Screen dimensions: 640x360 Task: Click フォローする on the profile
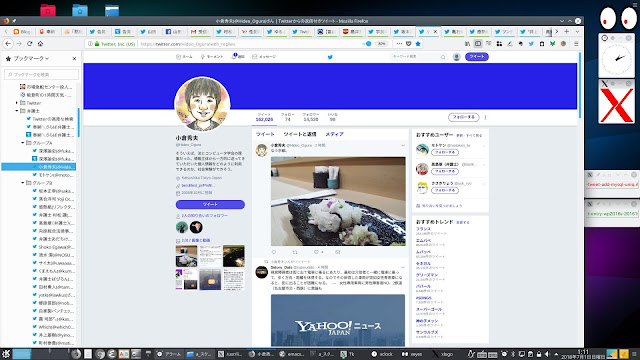[x=464, y=117]
